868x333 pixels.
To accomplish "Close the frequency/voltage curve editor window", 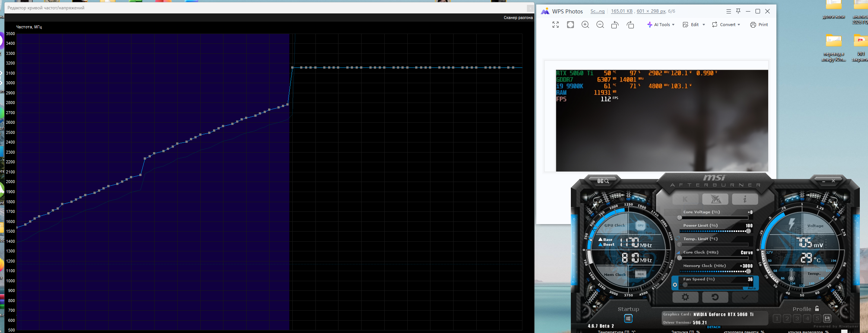I will (x=530, y=8).
